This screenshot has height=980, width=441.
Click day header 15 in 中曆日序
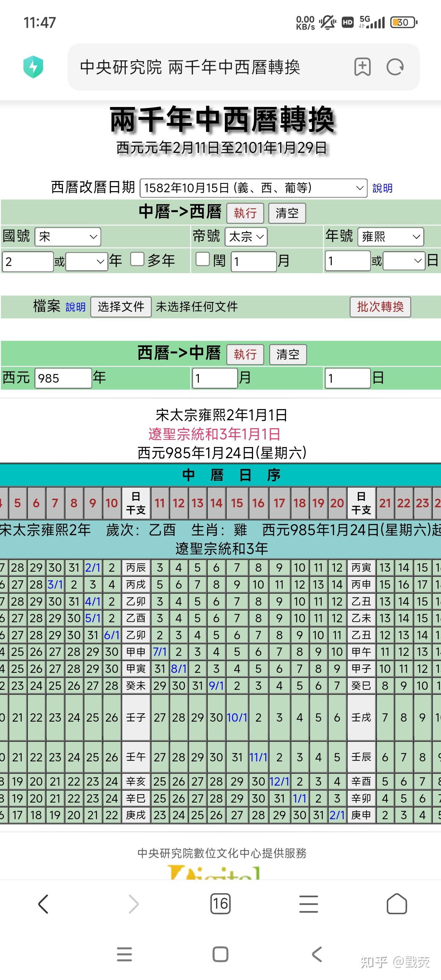(x=237, y=503)
